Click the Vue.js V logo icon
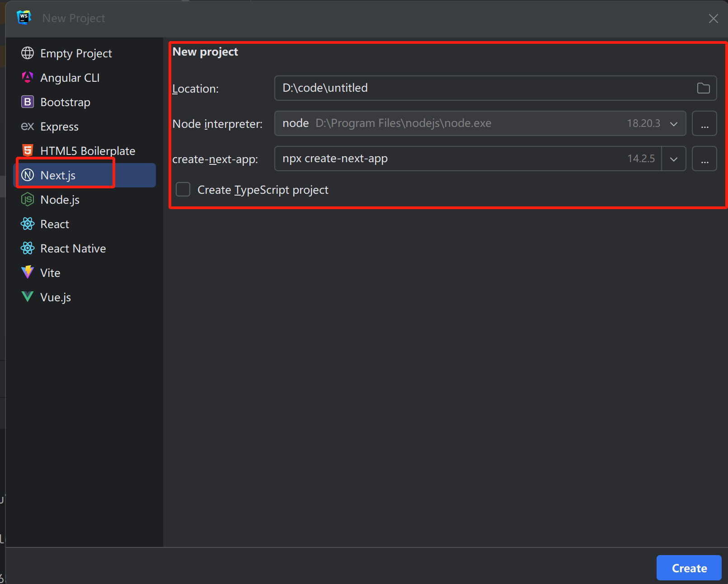Screen dimensions: 728x584 [28, 297]
